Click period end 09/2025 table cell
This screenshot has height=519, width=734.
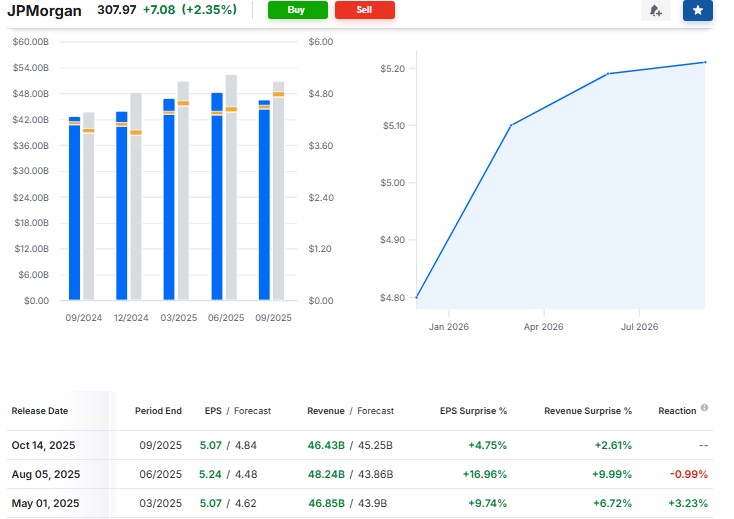[161, 445]
